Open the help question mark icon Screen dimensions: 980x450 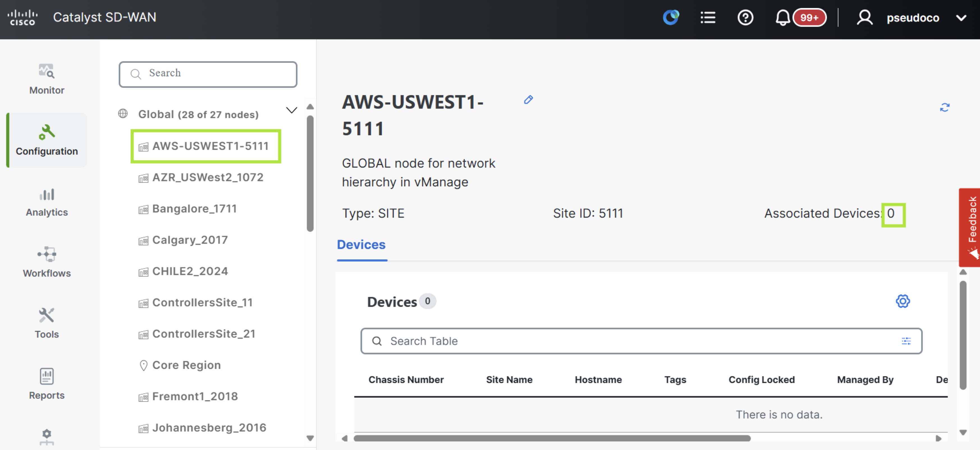pos(745,17)
